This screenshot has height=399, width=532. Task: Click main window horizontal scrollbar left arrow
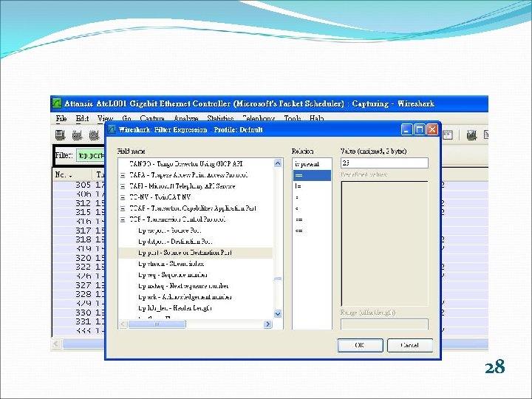pyautogui.click(x=56, y=344)
